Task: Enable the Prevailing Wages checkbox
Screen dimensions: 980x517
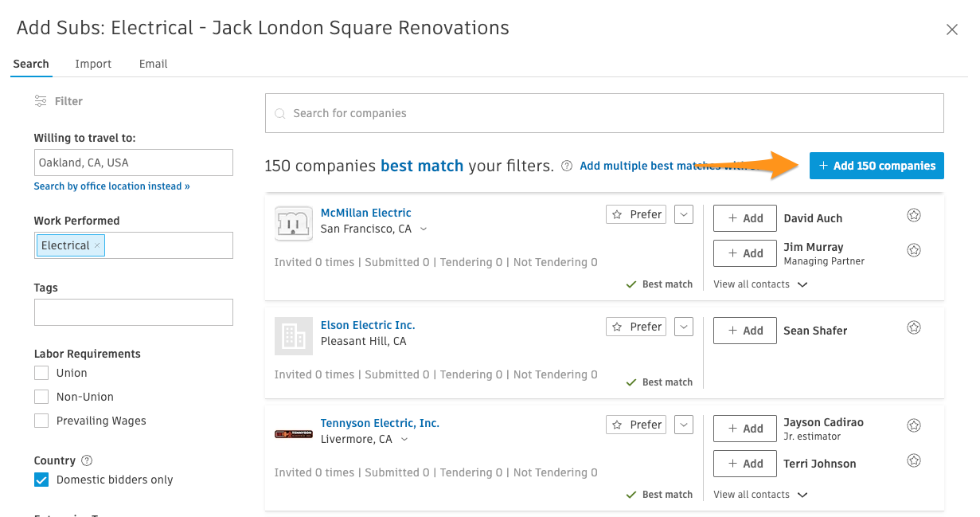Action: [41, 421]
